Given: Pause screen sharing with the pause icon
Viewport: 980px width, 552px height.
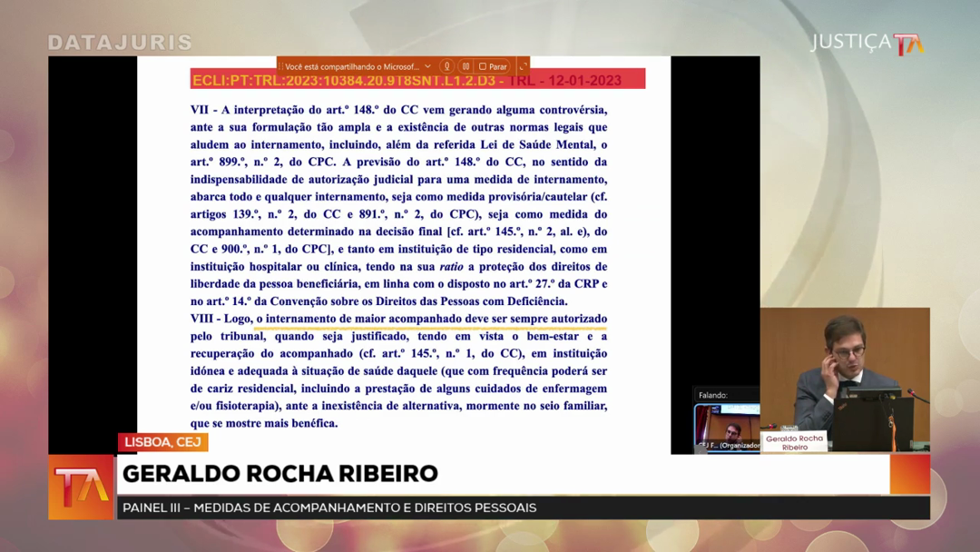Looking at the screenshot, I should (465, 66).
